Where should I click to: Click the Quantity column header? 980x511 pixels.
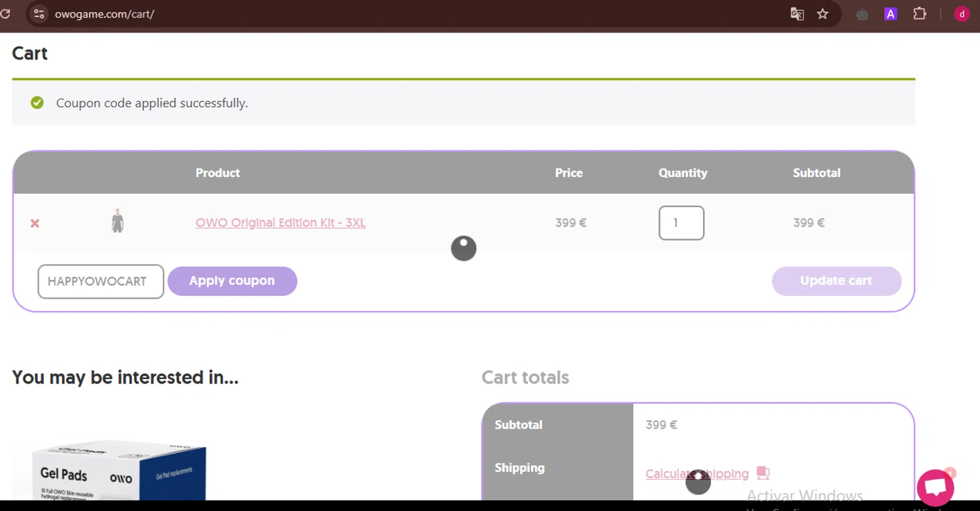point(683,173)
